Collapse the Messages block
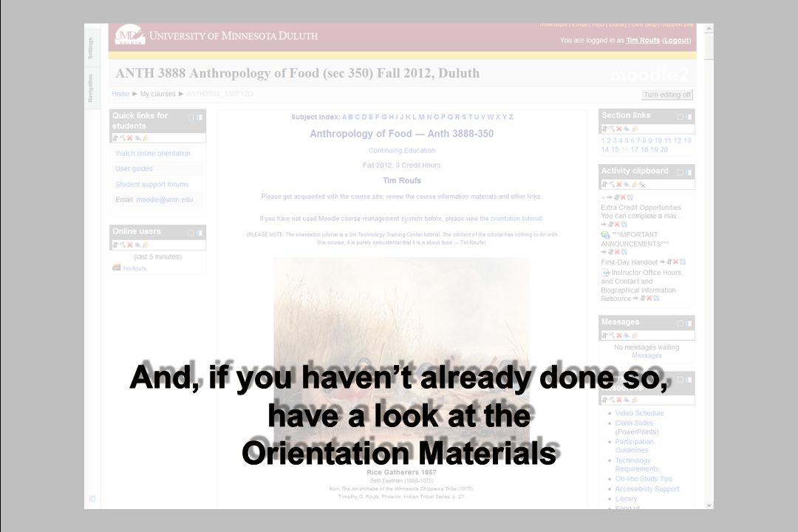This screenshot has width=798, height=532. [680, 324]
